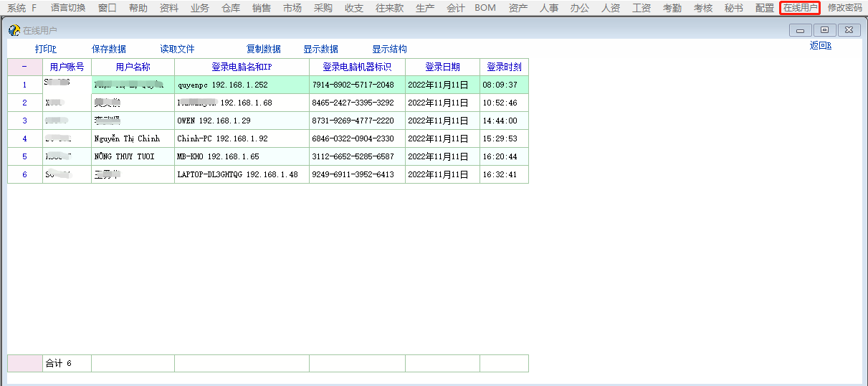Click 读取文件 to load a file
This screenshot has height=386, width=868.
tap(177, 49)
